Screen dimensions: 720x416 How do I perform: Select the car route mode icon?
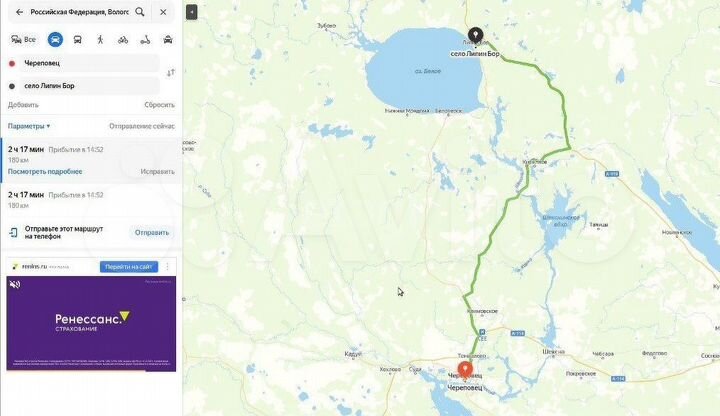[x=55, y=39]
